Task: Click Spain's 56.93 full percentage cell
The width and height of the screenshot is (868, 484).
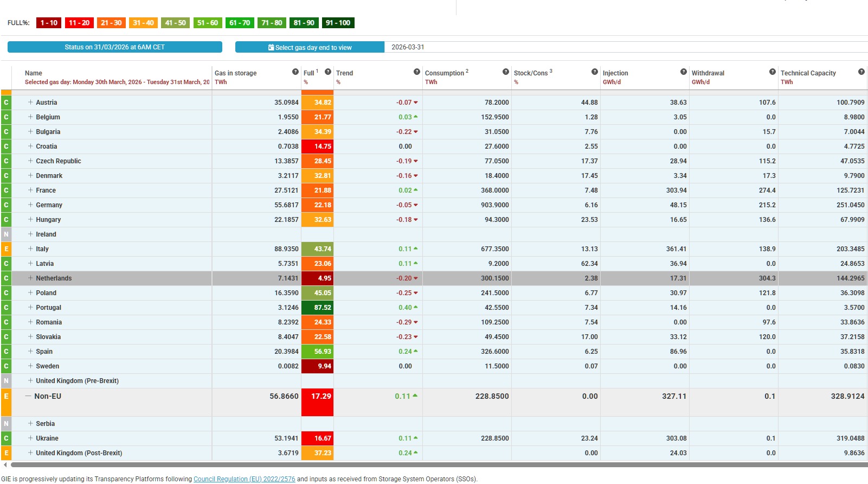Action: point(318,352)
